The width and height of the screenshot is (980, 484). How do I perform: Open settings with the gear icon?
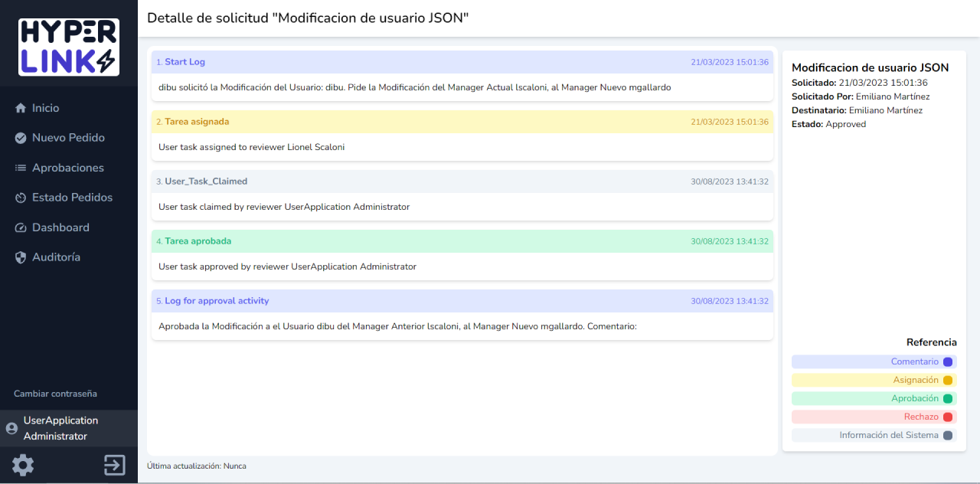23,465
